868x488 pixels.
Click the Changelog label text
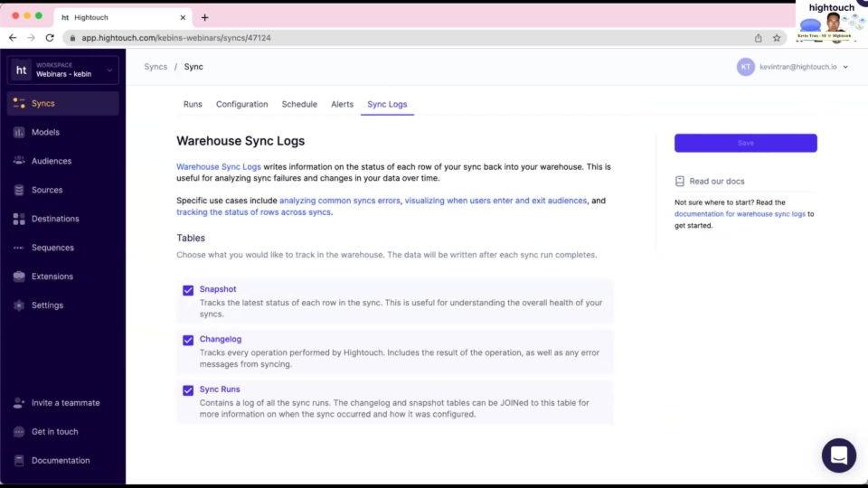click(221, 339)
